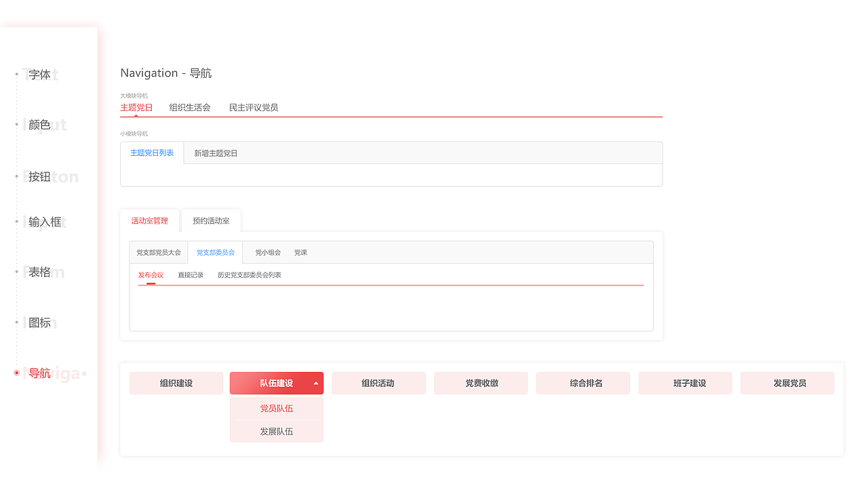Select 按钮 in the sidebar
The height and width of the screenshot is (488, 868).
coord(39,177)
